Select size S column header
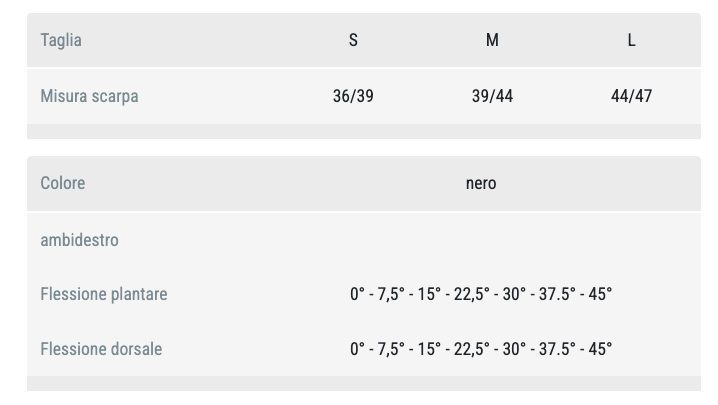 coord(353,41)
